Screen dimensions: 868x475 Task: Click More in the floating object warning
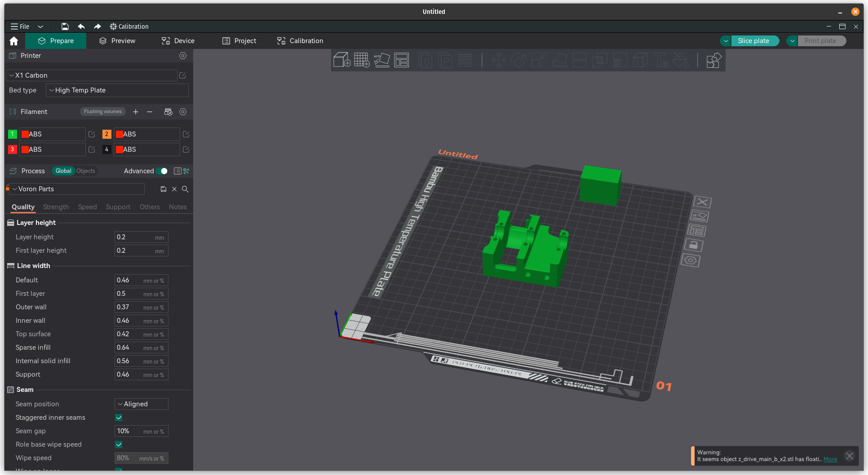click(830, 459)
